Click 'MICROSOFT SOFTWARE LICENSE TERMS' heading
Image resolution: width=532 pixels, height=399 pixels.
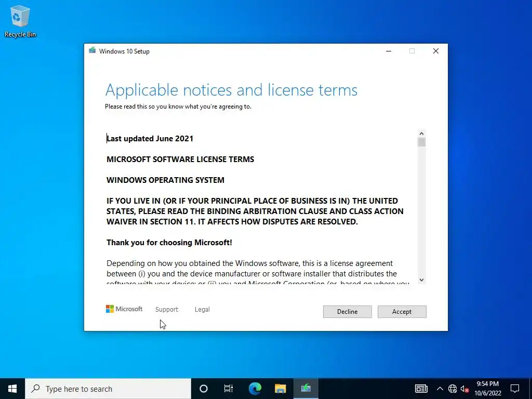click(180, 159)
